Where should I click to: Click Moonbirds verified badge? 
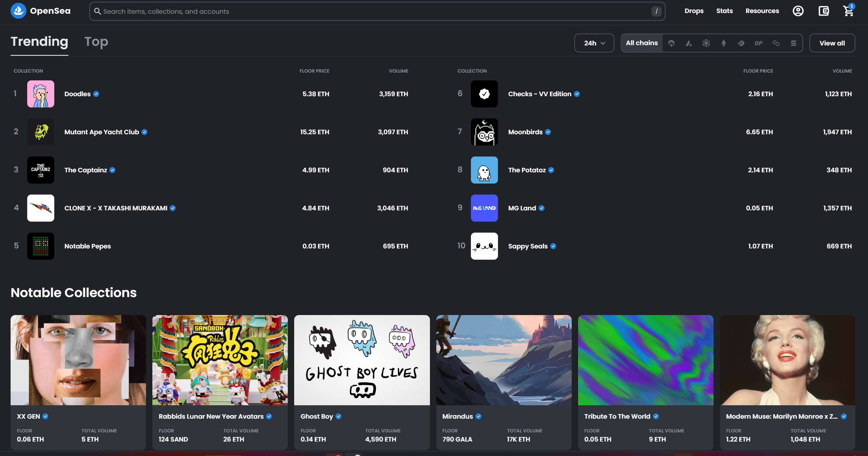pyautogui.click(x=548, y=132)
